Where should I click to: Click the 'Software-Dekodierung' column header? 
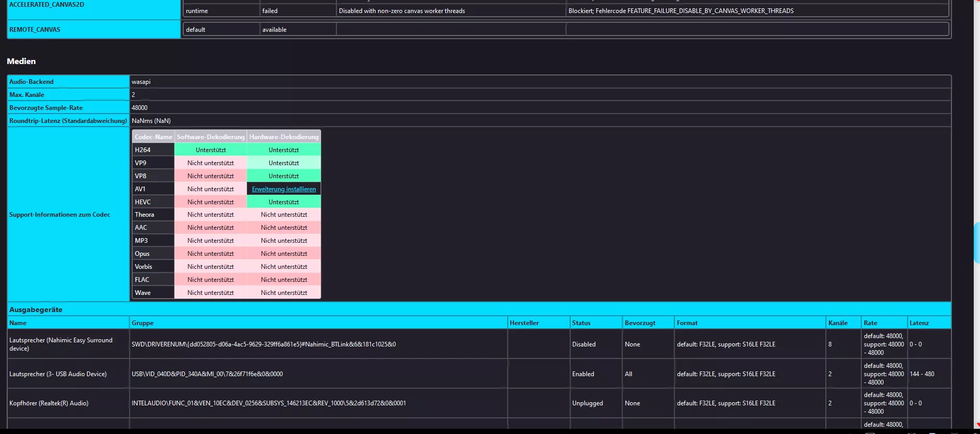(210, 137)
